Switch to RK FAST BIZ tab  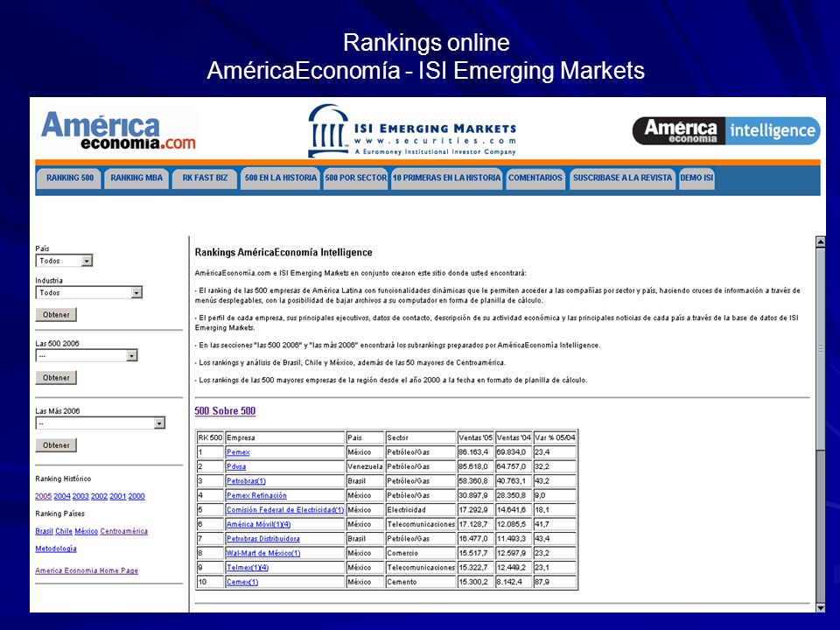205,178
